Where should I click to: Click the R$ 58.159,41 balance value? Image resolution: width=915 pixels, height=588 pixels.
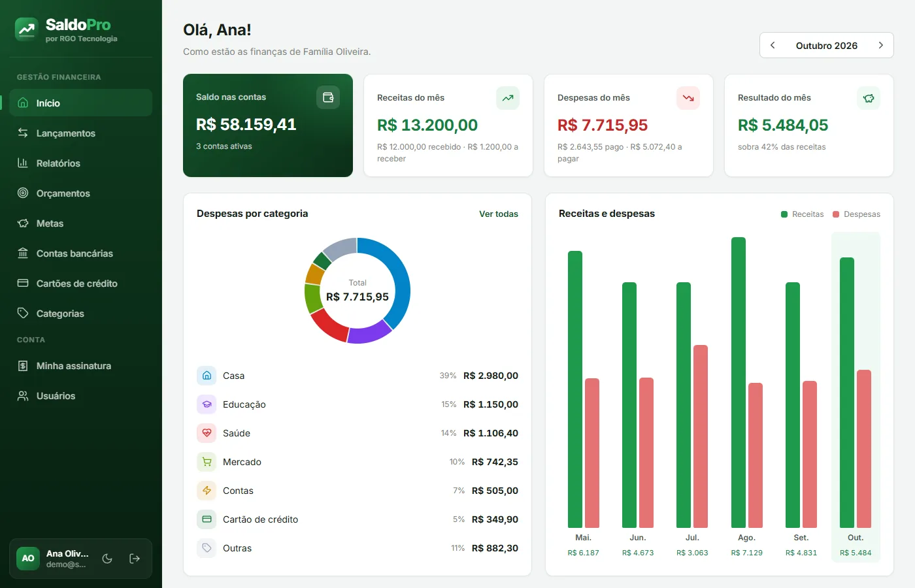(246, 124)
